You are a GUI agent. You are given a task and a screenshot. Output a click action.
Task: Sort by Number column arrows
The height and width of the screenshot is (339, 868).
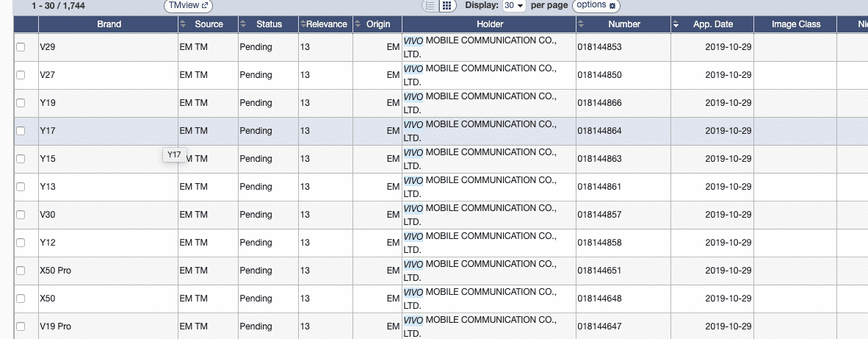581,24
